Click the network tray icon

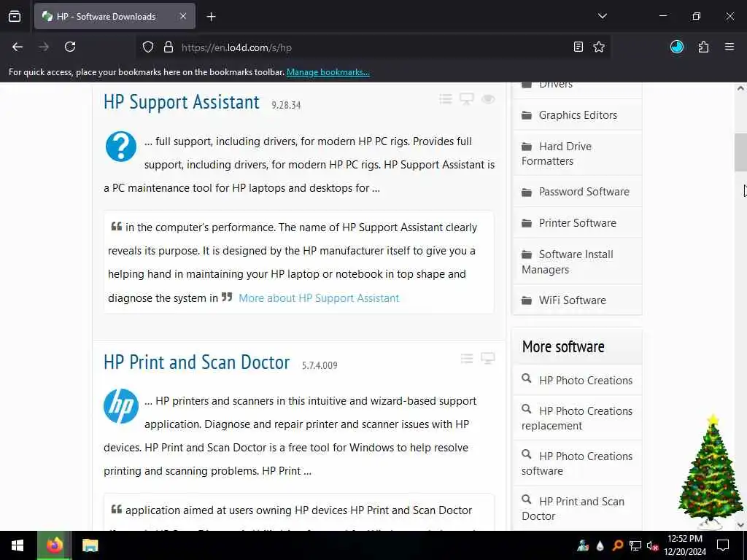(635, 545)
